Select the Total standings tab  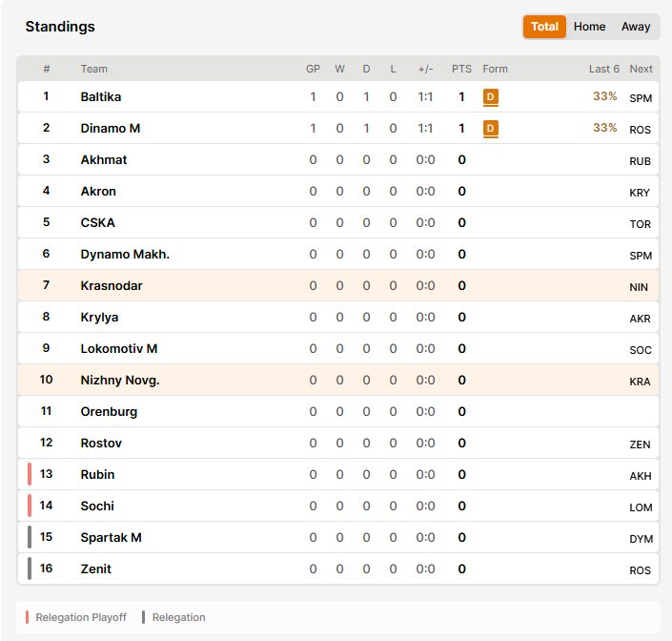tap(544, 27)
